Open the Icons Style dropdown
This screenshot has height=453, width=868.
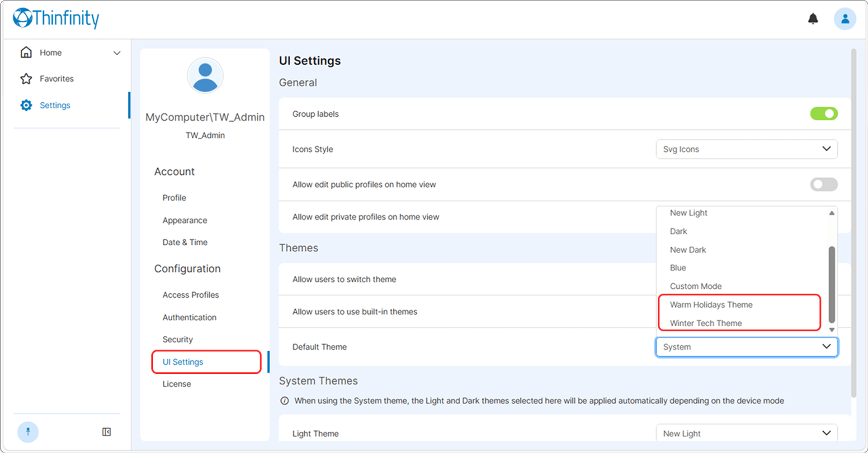pyautogui.click(x=746, y=149)
